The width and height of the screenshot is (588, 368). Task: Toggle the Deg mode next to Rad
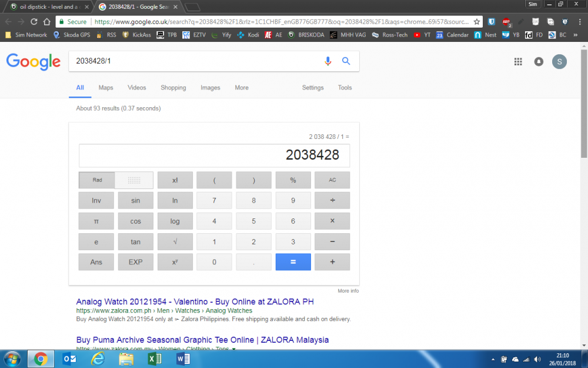click(134, 180)
